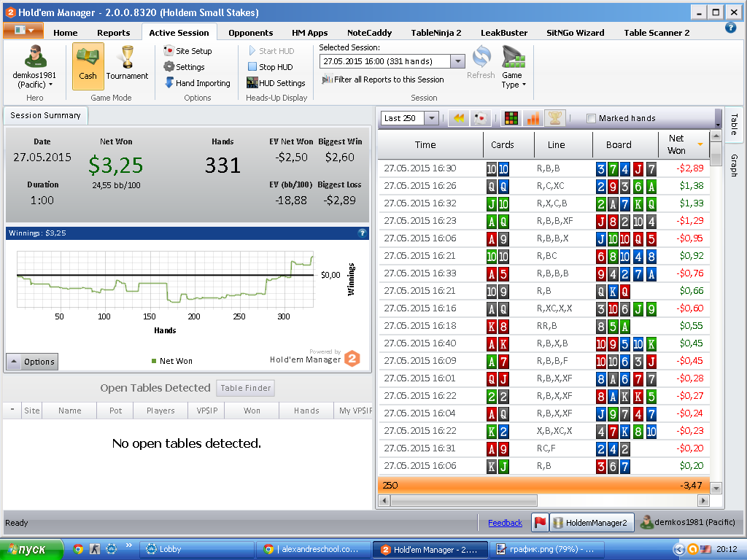Open HM Apps tab
Viewport: 747px width, 560px height.
click(309, 32)
